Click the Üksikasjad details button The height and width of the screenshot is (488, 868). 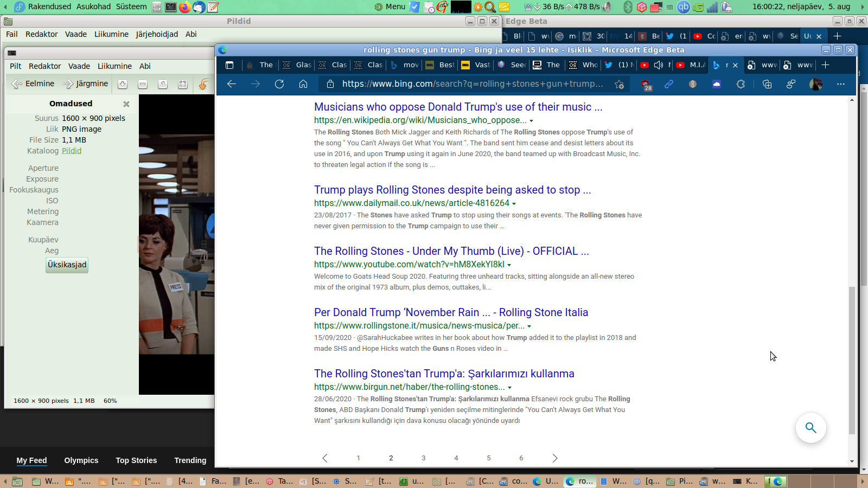pos(67,265)
